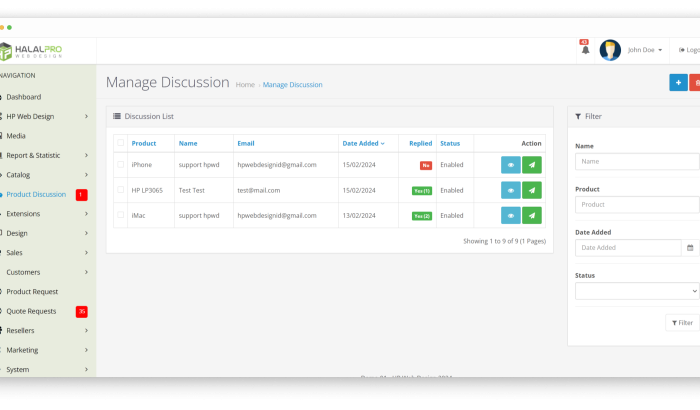Viewport: 700px width, 410px height.
Task: Click the notification bell icon
Action: tap(584, 50)
